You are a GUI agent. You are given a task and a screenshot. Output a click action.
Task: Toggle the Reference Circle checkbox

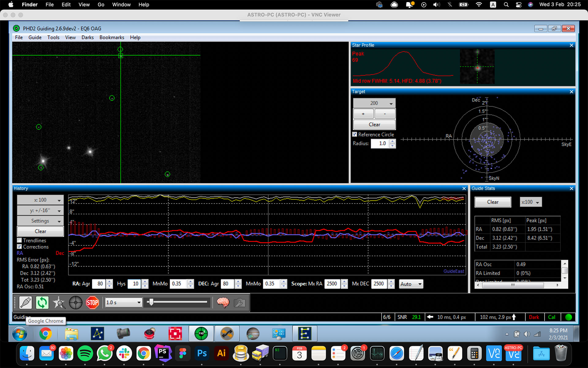click(x=355, y=134)
